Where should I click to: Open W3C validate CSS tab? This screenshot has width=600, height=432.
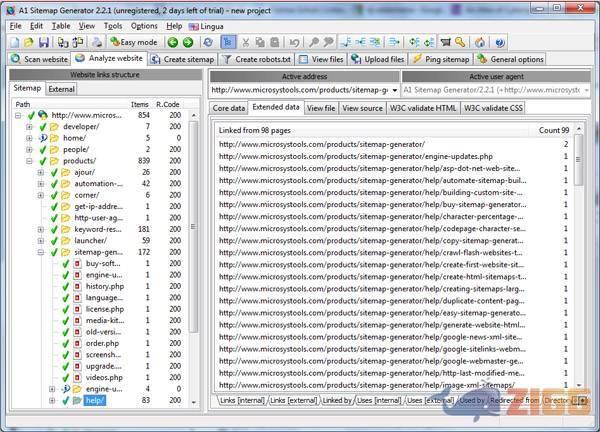(493, 108)
